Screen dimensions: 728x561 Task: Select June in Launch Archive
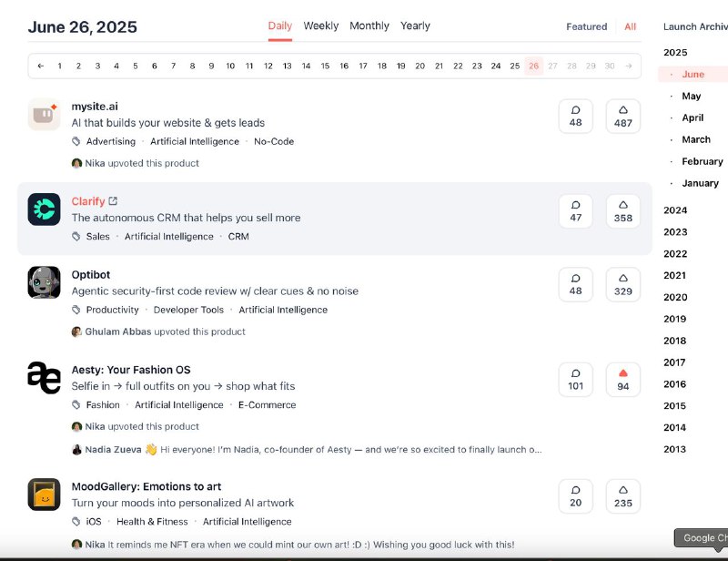click(x=693, y=75)
